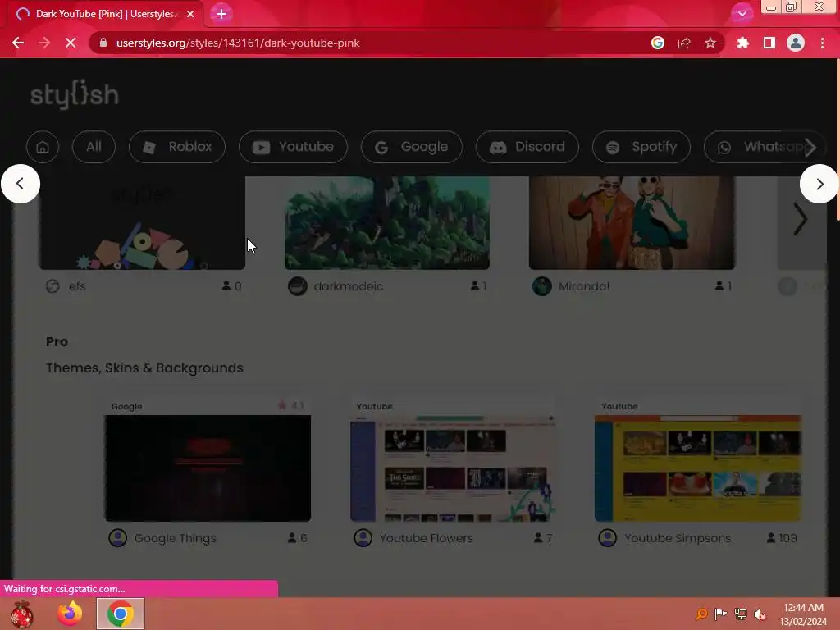Image resolution: width=840 pixels, height=630 pixels.
Task: Go back using the browser back arrow
Action: (18, 43)
